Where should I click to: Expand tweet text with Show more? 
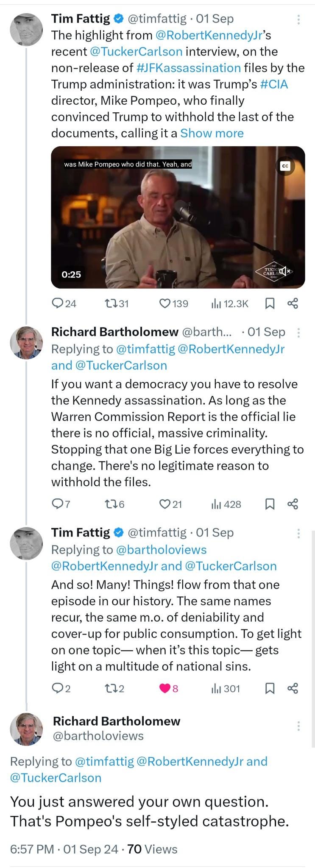(212, 133)
